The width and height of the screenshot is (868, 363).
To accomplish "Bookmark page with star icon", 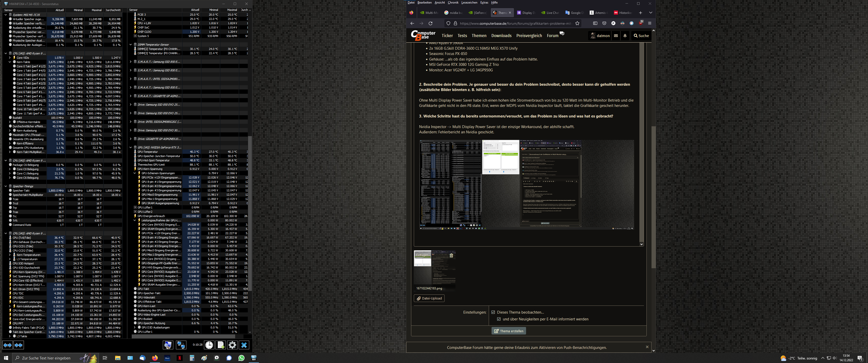I will click(x=577, y=23).
